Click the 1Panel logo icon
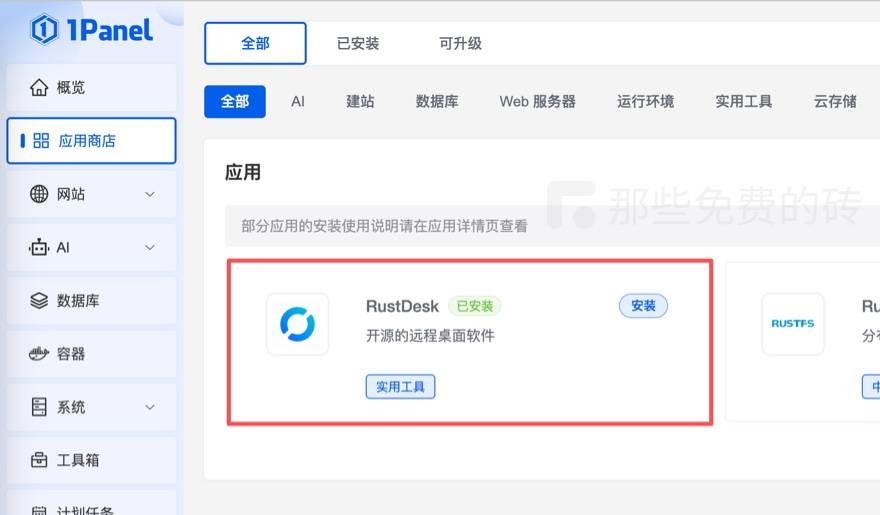 pos(44,29)
